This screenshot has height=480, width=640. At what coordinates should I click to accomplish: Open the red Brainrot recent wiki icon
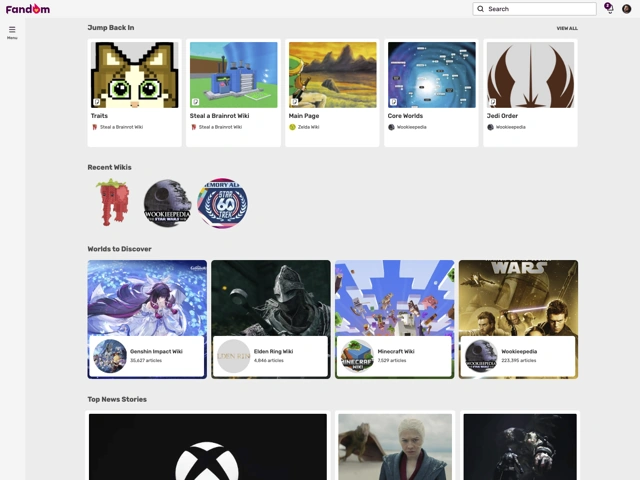point(113,203)
